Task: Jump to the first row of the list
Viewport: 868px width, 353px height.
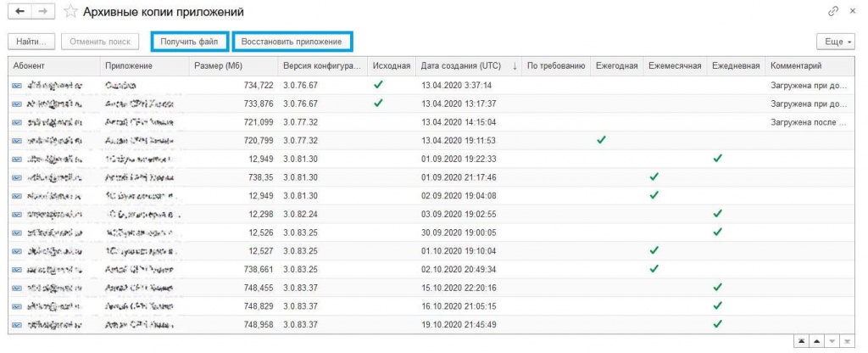Action: (x=801, y=341)
